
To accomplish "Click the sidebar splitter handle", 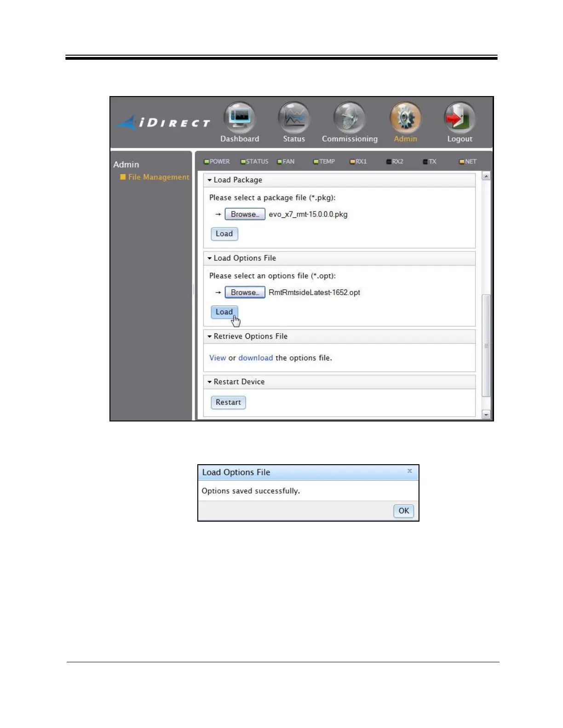I will (x=194, y=289).
